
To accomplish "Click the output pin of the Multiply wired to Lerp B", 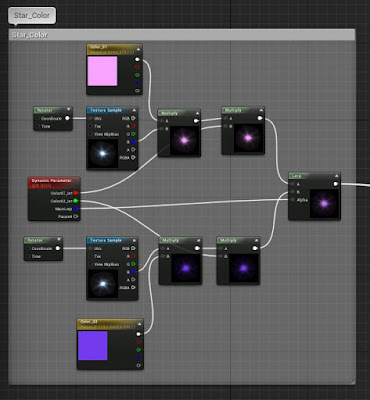I will tap(255, 248).
